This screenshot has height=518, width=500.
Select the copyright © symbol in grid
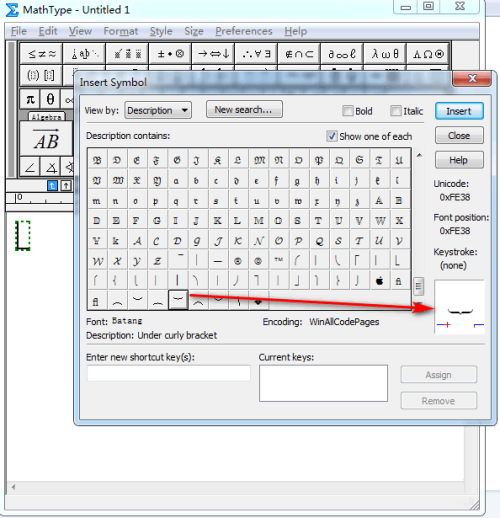[x=258, y=261]
